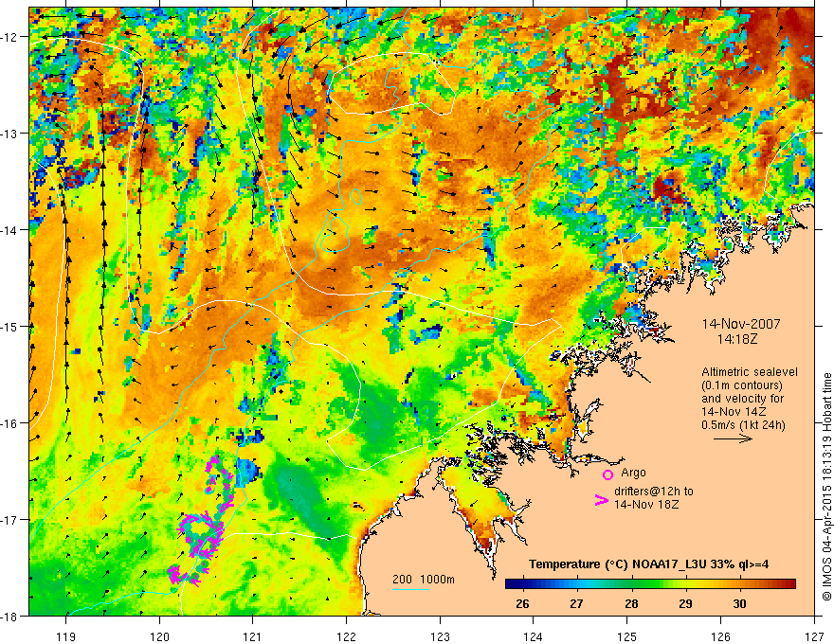834x644 pixels.
Task: Click latitude axis label -14
Action: pos(9,230)
